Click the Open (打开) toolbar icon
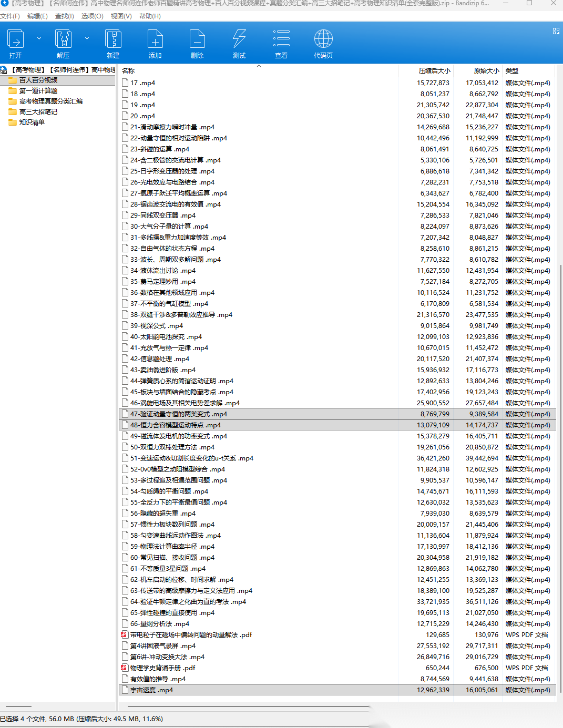 [16, 40]
